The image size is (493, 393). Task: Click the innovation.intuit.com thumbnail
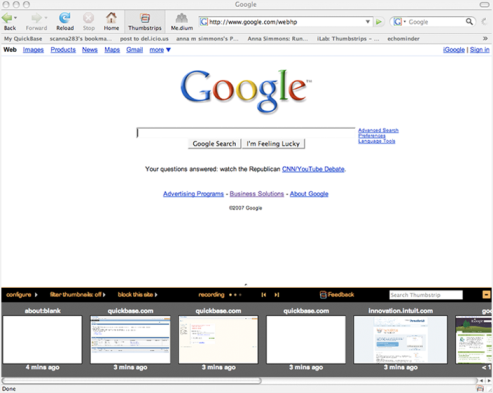pyautogui.click(x=400, y=339)
